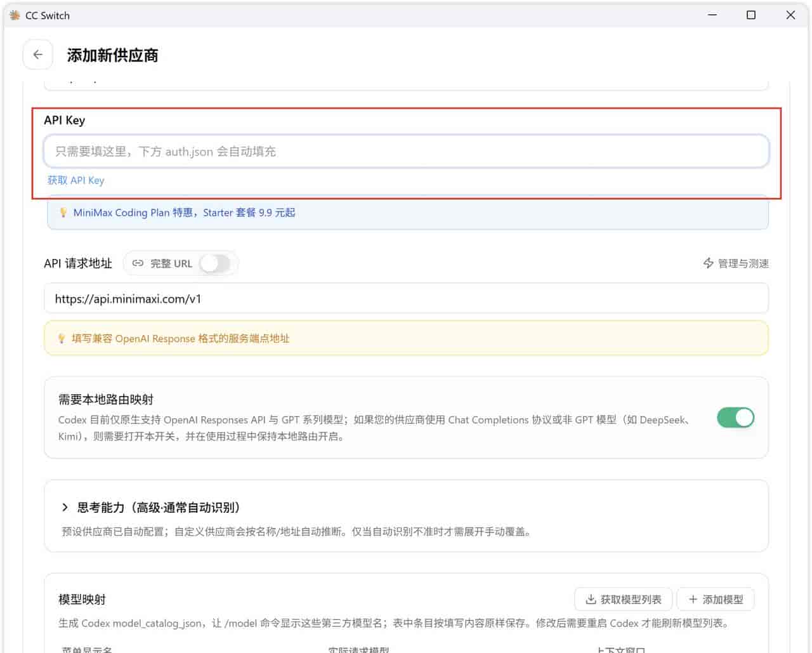Click the 获取模型列表 button

point(623,599)
